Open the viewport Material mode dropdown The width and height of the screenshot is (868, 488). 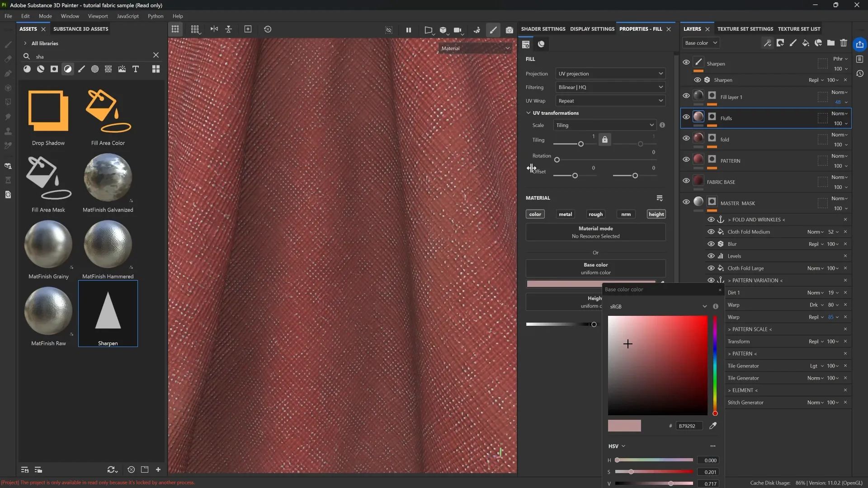click(476, 48)
